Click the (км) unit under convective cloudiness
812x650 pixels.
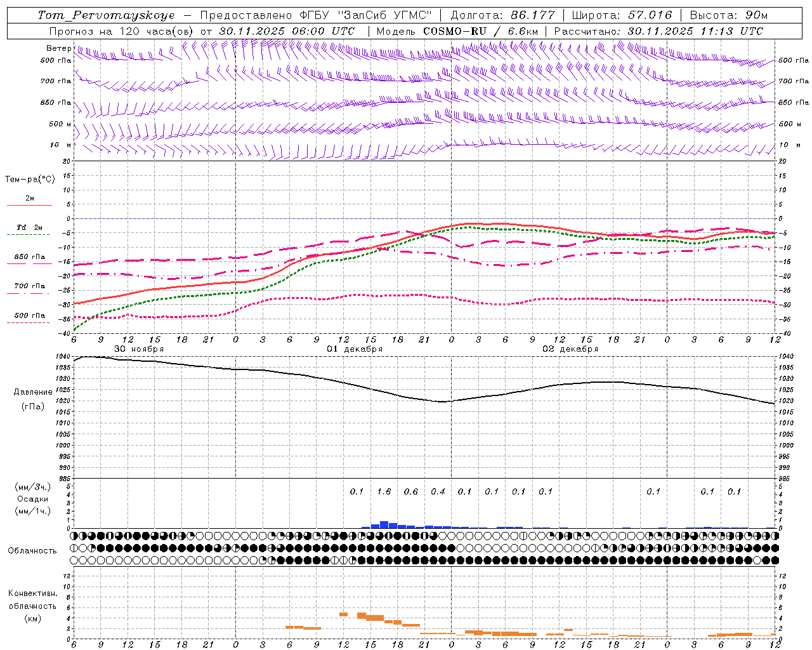[x=32, y=618]
